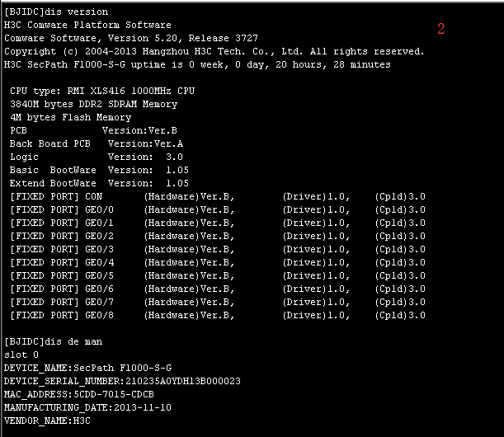Click the "[BJIDC]dis de man" command line
504x437 pixels.
tap(54, 341)
